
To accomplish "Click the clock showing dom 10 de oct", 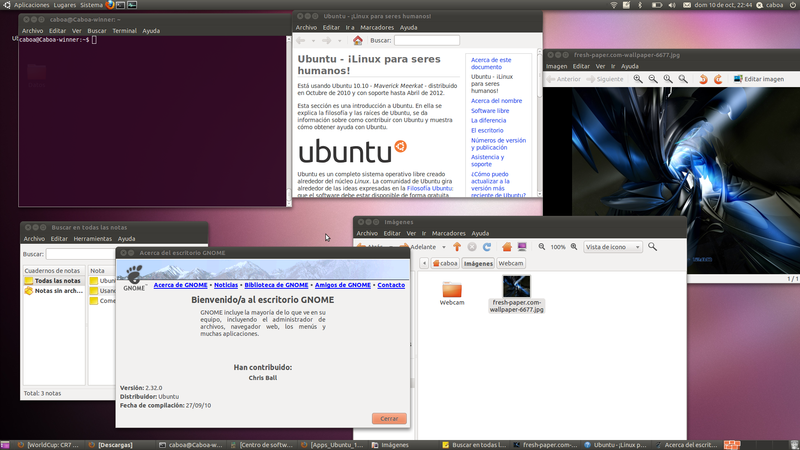I will (x=723, y=5).
